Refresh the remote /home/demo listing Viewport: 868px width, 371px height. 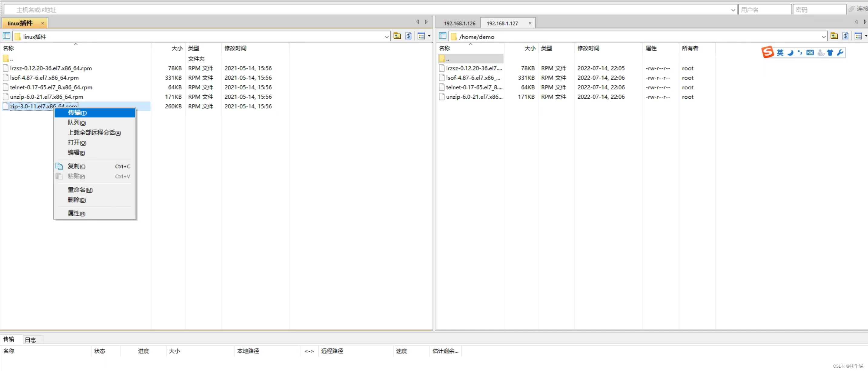pyautogui.click(x=845, y=36)
